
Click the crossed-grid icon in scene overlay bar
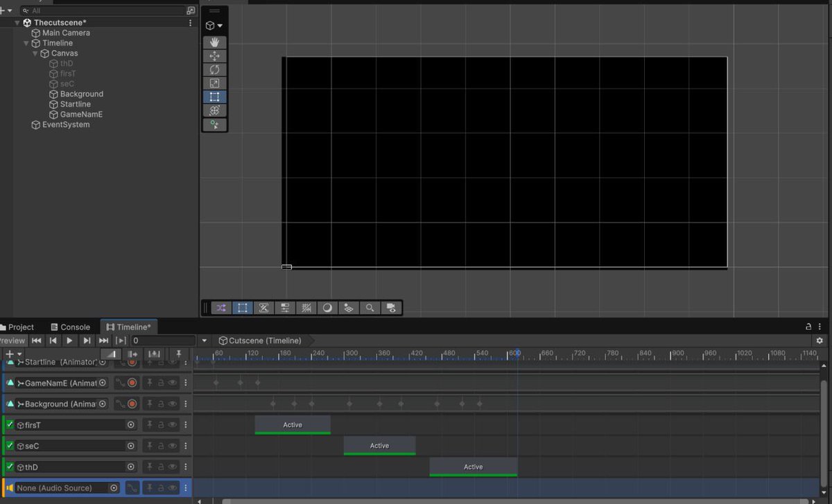pos(306,308)
